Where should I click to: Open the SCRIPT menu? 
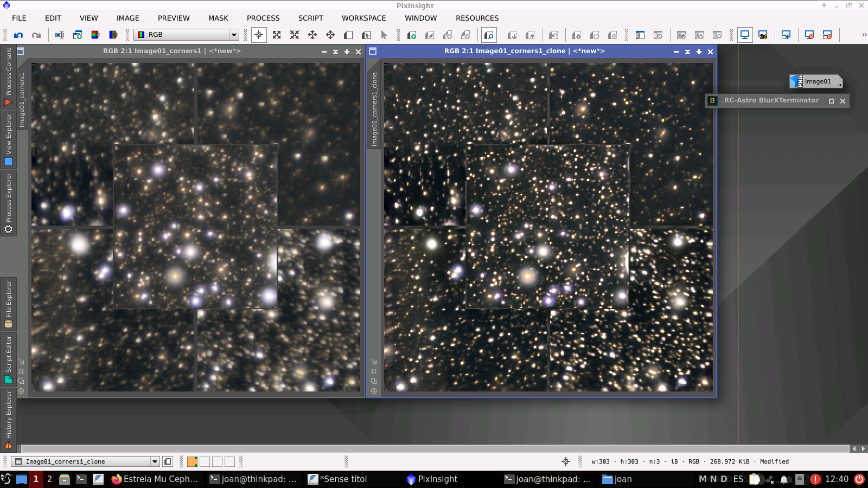[310, 18]
